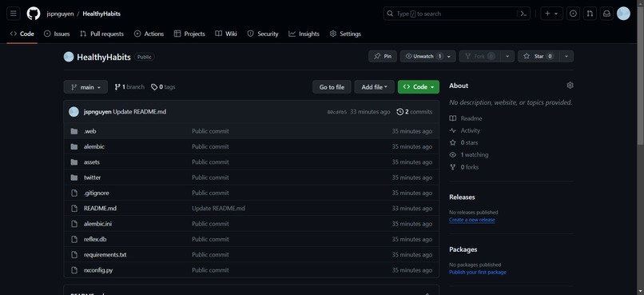Expand the Fork options dropdown arrow
The height and width of the screenshot is (295, 644).
pos(507,56)
